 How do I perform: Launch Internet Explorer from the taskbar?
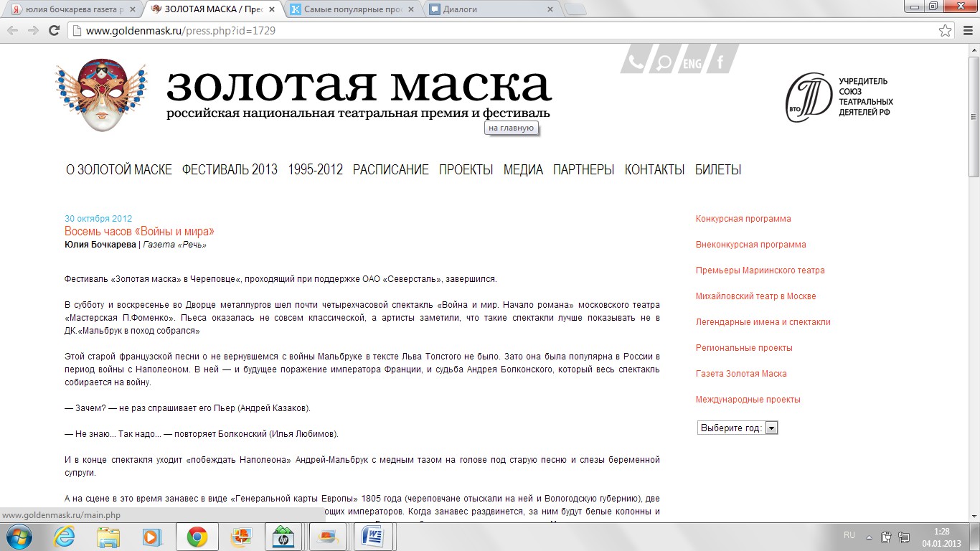64,537
